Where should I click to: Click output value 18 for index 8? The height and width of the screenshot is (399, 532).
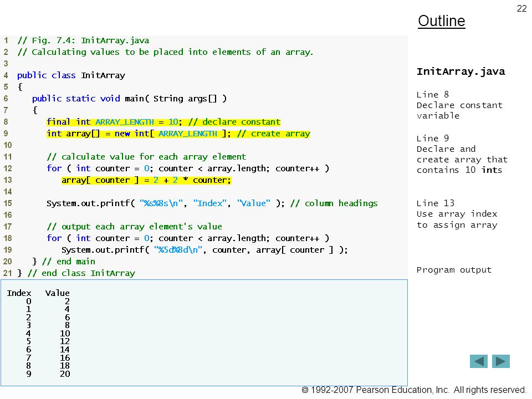click(x=65, y=366)
